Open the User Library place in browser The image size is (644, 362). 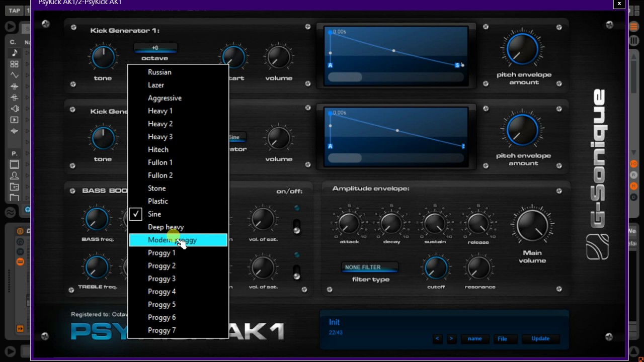pyautogui.click(x=14, y=175)
